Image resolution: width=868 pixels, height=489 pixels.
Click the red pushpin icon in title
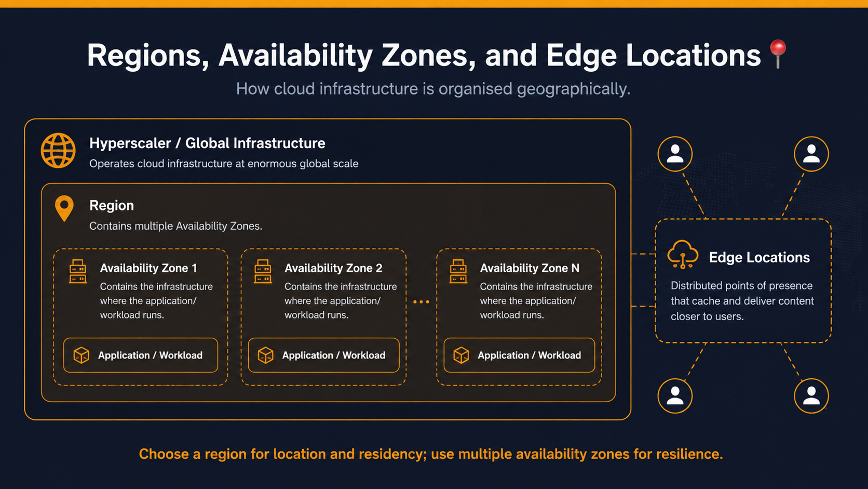[778, 54]
